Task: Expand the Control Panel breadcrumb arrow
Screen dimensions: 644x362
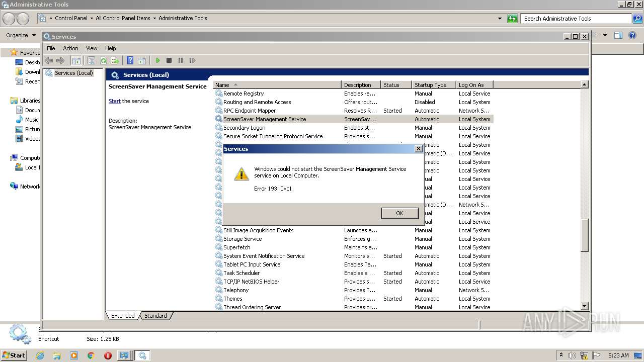Action: tap(92, 19)
